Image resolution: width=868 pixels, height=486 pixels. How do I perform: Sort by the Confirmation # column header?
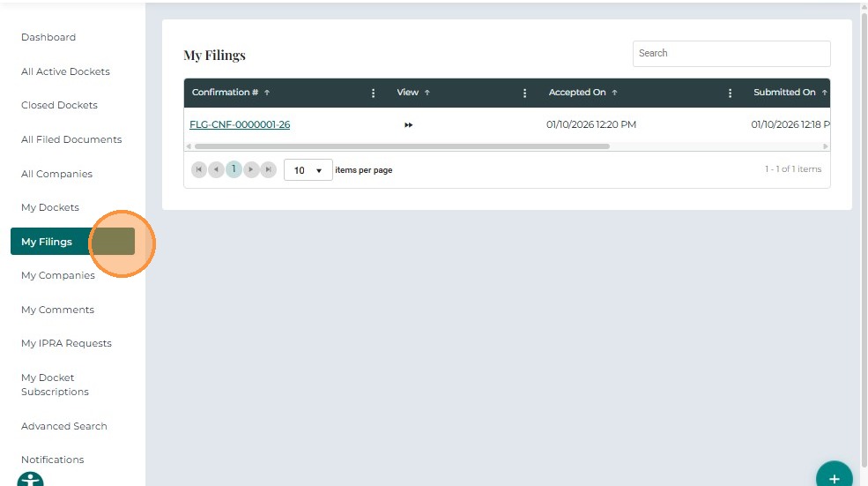point(230,93)
